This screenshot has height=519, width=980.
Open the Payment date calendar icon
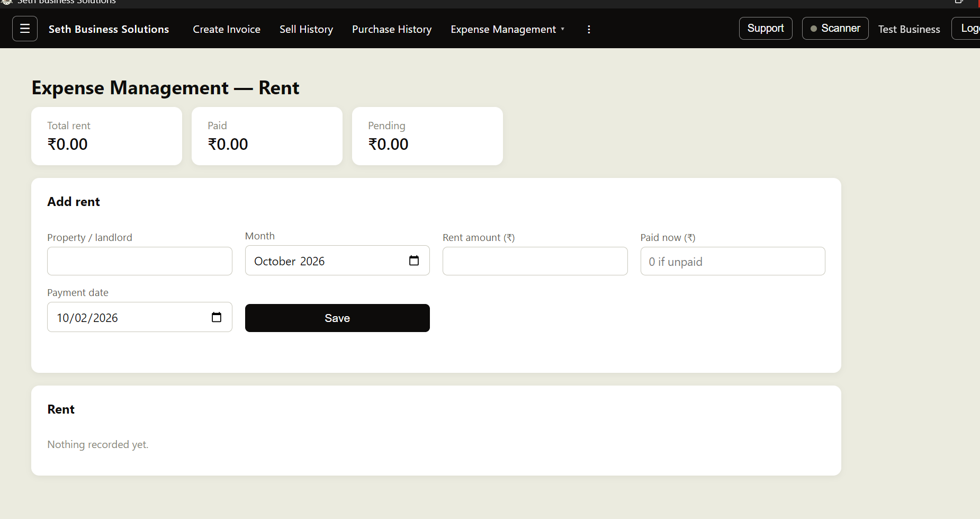click(x=217, y=317)
